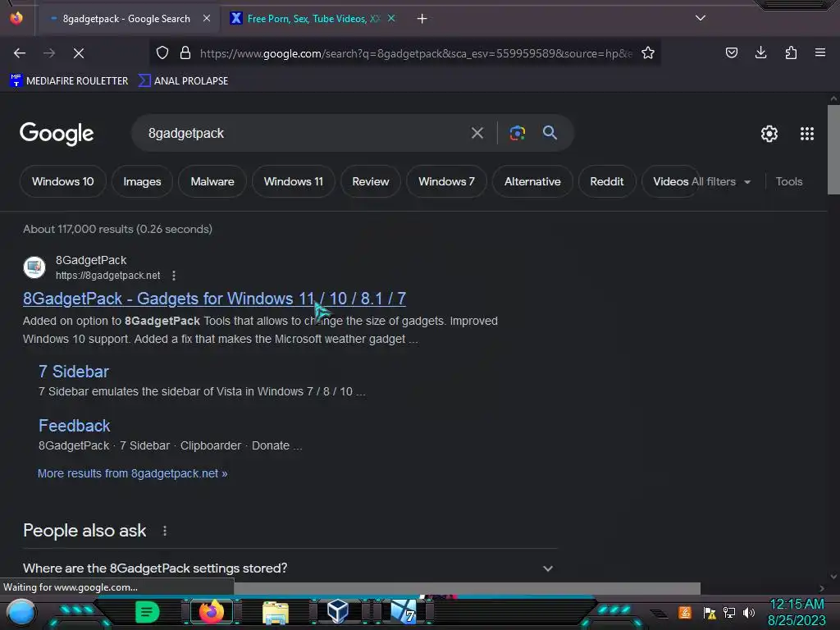Open the 7 Sidebar sitelink
Image resolution: width=840 pixels, height=630 pixels.
pos(73,372)
